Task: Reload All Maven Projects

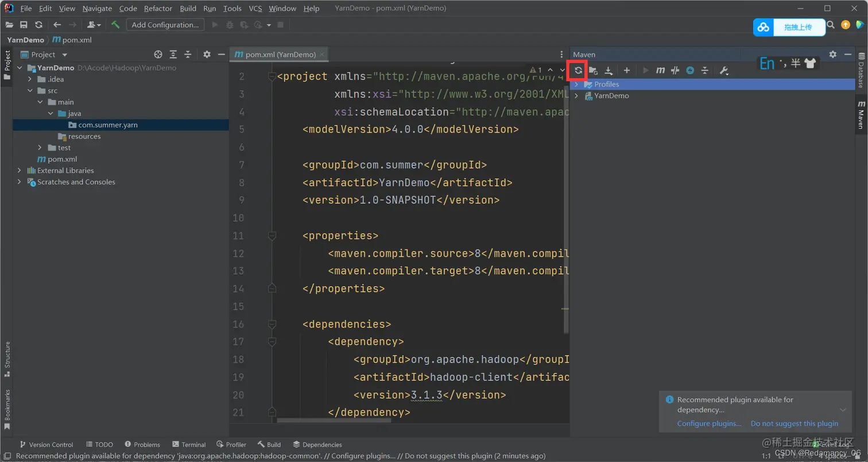Action: click(x=578, y=70)
